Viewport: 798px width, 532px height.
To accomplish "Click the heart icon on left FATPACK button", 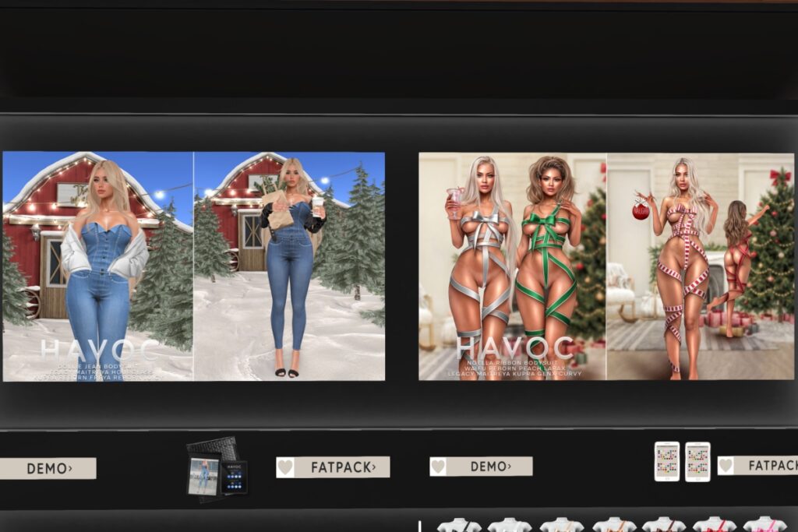I will click(286, 467).
